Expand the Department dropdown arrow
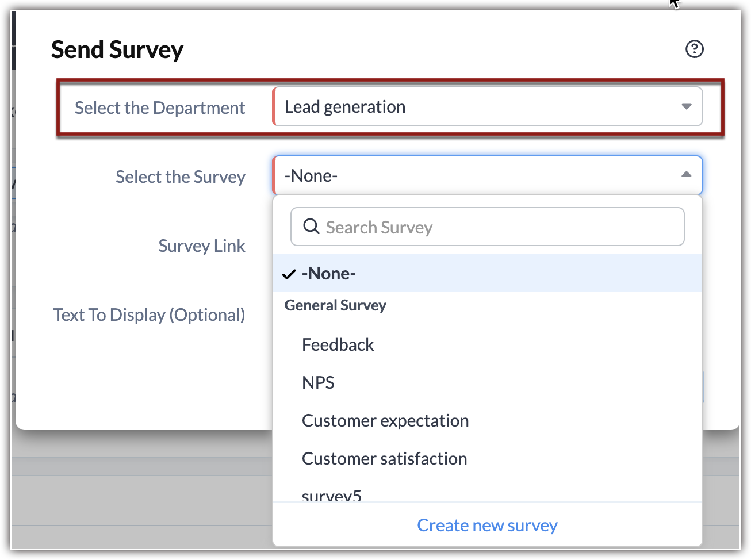The height and width of the screenshot is (560, 751). [686, 107]
